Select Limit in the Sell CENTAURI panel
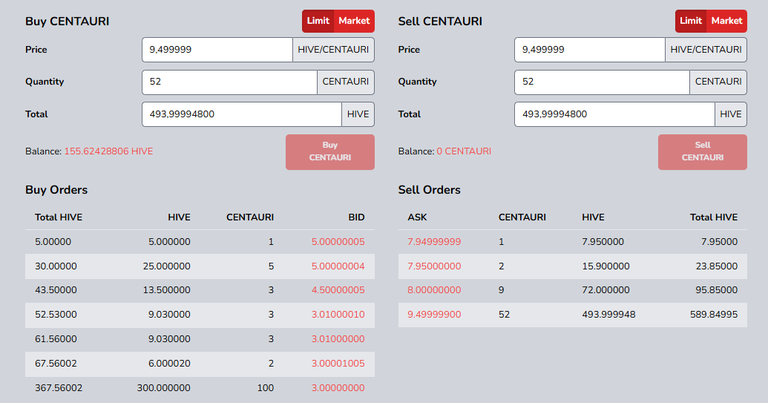 [691, 21]
